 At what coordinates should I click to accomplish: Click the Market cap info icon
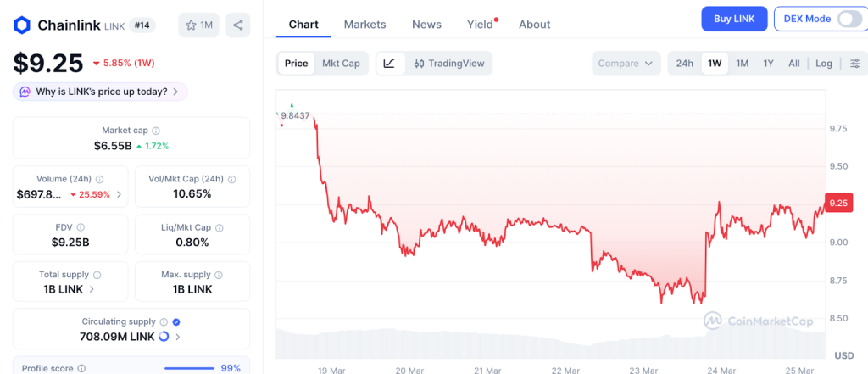coord(156,131)
